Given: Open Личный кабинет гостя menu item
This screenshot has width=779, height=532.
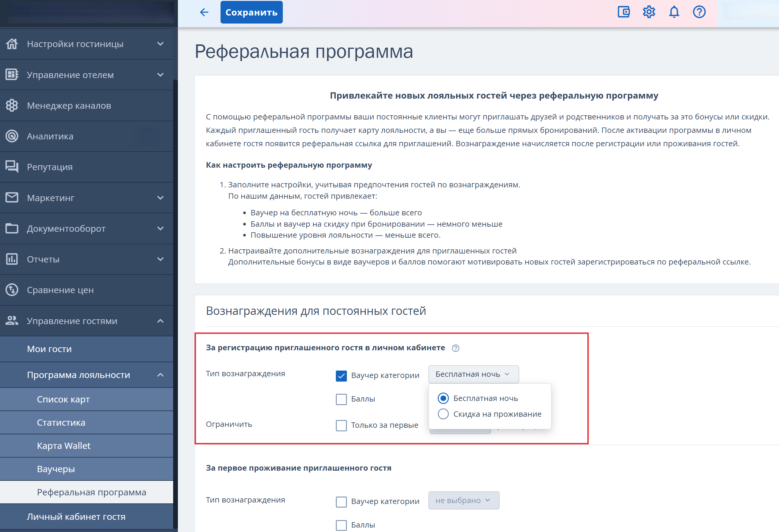Looking at the screenshot, I should pyautogui.click(x=76, y=517).
